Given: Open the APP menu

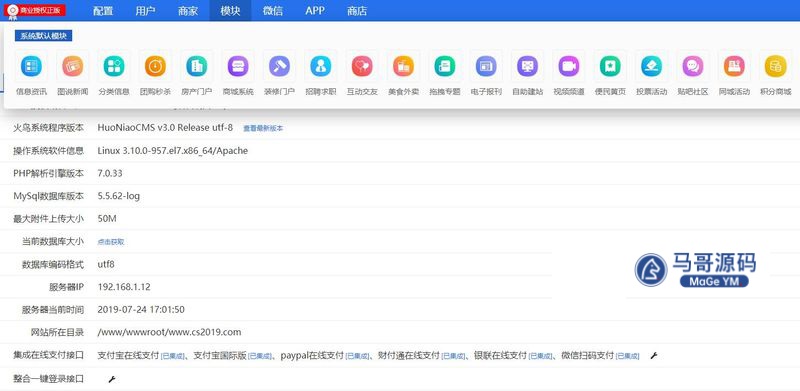Looking at the screenshot, I should (315, 11).
